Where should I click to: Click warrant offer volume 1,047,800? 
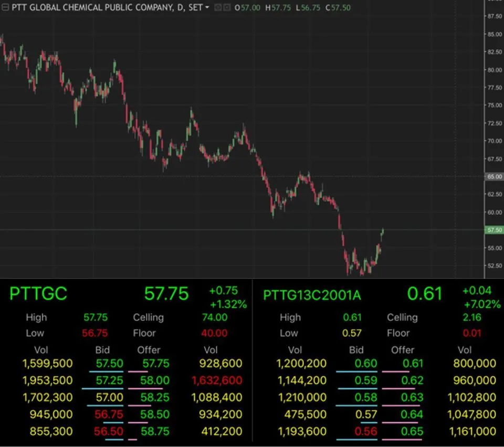click(472, 414)
